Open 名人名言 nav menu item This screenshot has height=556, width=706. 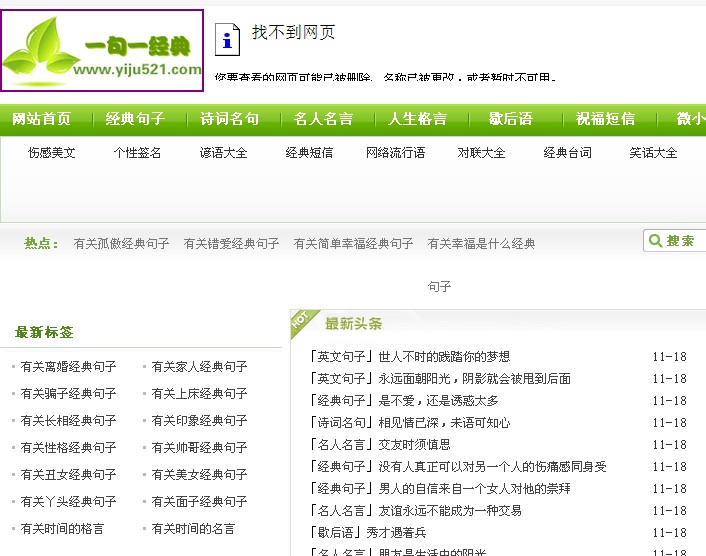[x=323, y=119]
